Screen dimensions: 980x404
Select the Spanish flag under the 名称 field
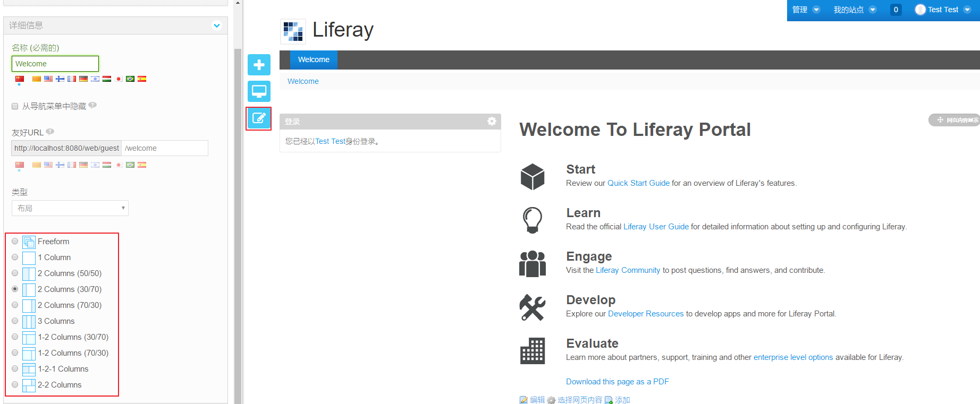coord(142,79)
